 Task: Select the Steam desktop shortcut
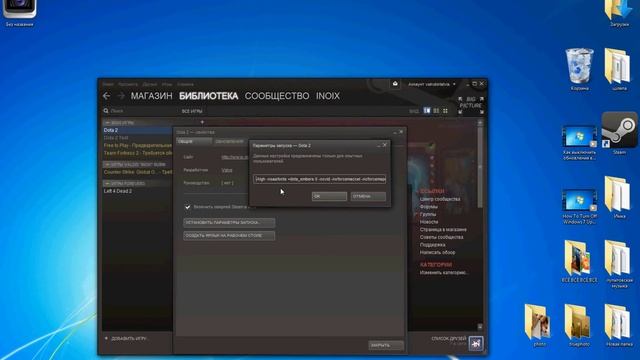tap(619, 133)
